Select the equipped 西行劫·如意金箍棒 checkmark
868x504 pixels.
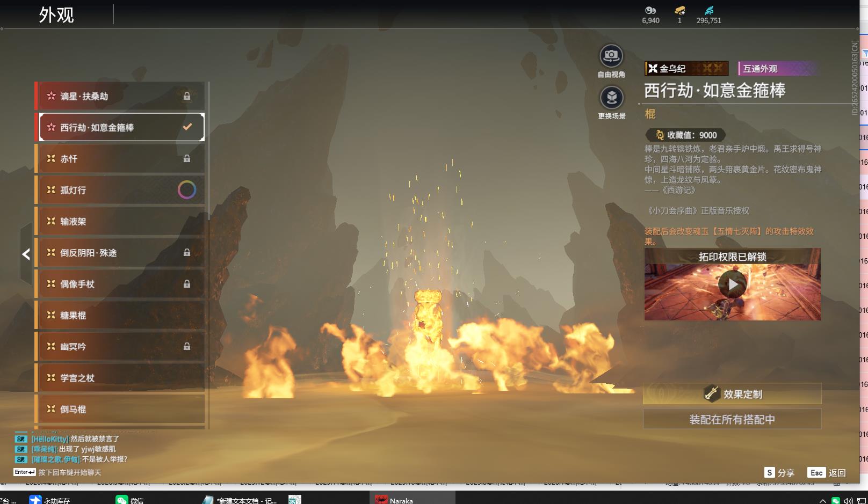(187, 127)
